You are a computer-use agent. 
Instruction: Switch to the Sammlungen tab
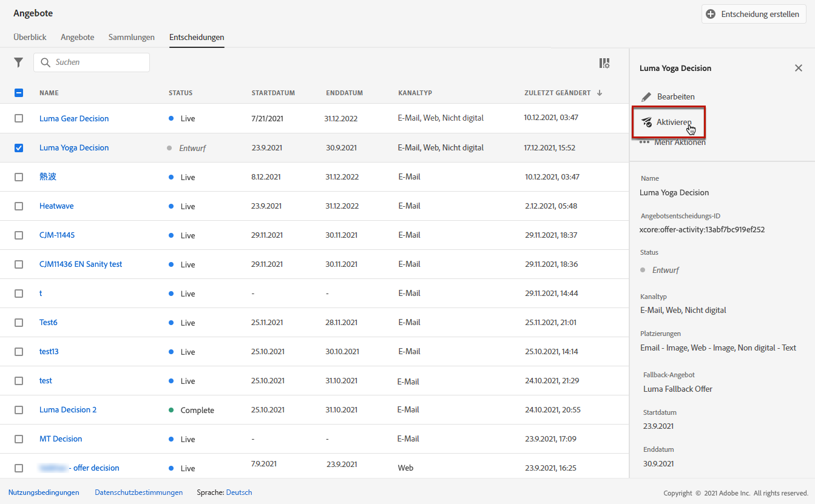click(x=131, y=37)
